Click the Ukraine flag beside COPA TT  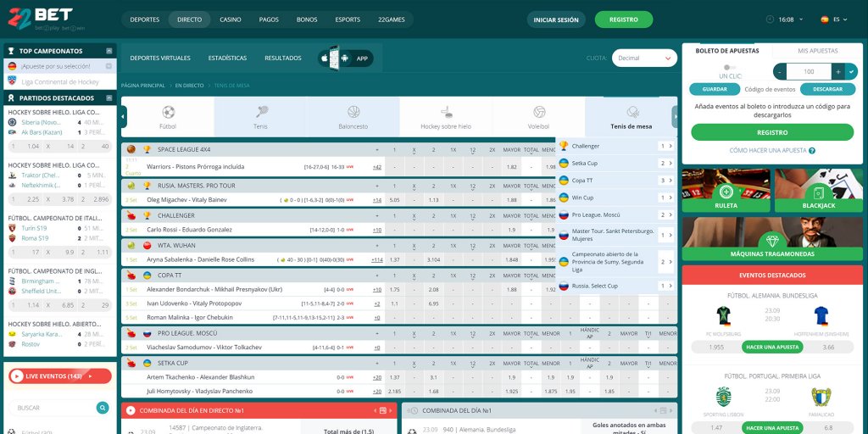pos(147,275)
